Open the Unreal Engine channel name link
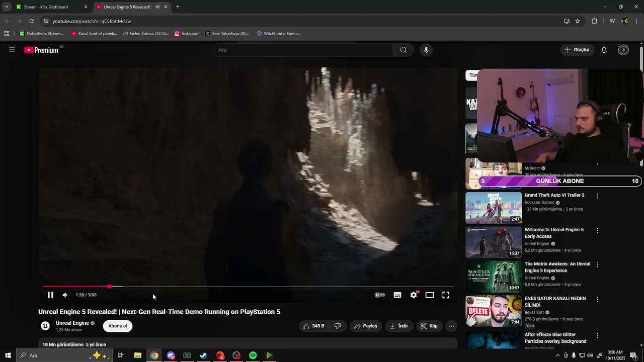644x362 pixels. [72, 323]
